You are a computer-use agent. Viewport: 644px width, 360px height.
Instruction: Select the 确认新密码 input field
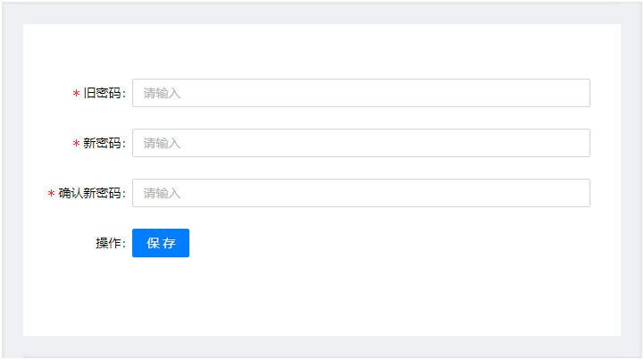(361, 193)
